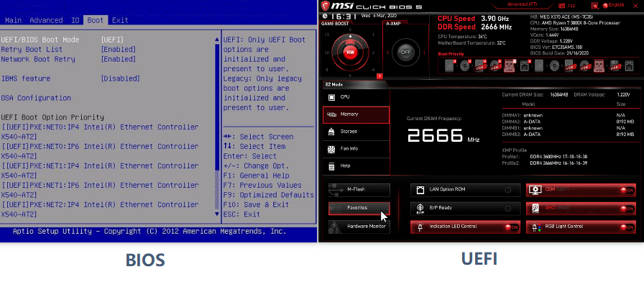Open the Storage section in EZ Mode

[356, 132]
